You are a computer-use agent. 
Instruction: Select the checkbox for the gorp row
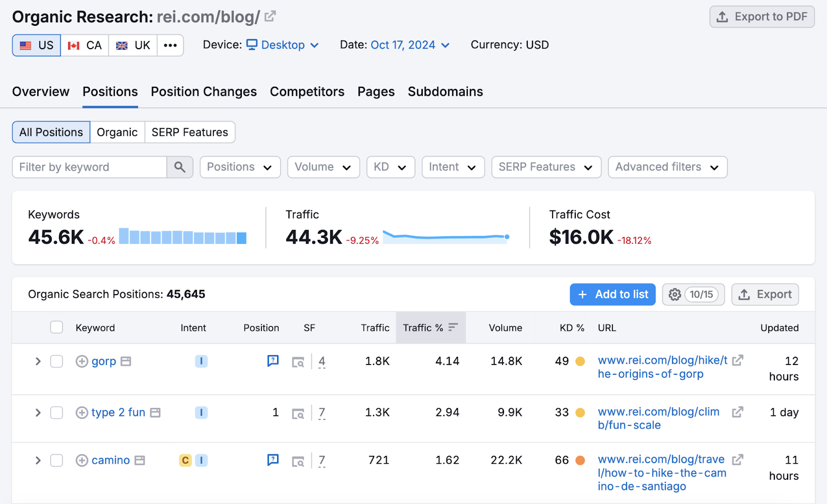[56, 361]
